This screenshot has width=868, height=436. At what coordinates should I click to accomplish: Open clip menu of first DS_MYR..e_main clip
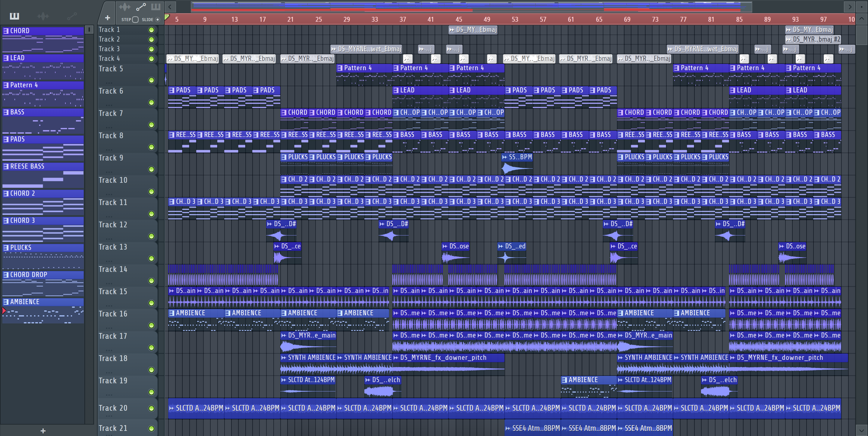284,336
